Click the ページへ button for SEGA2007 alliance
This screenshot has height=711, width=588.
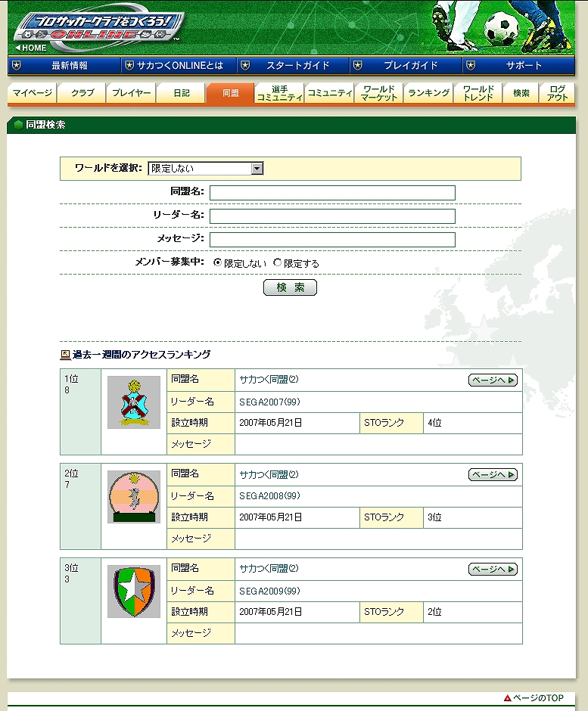tap(493, 380)
